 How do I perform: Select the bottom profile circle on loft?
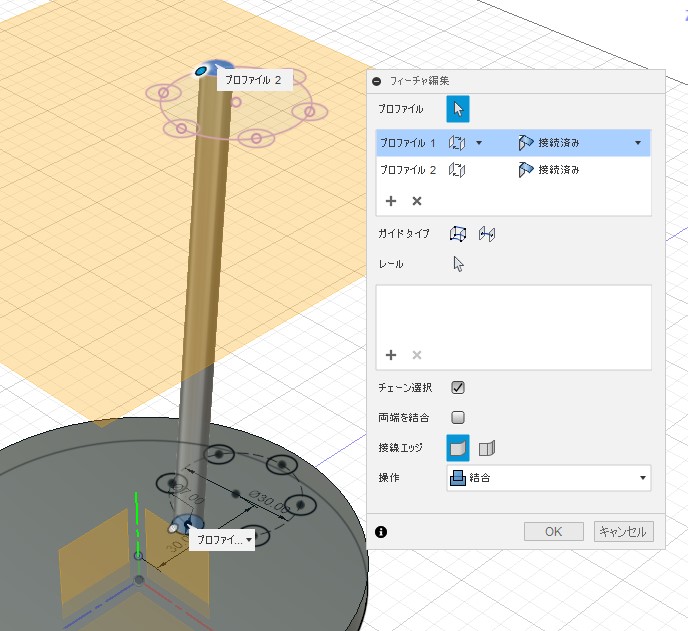188,524
